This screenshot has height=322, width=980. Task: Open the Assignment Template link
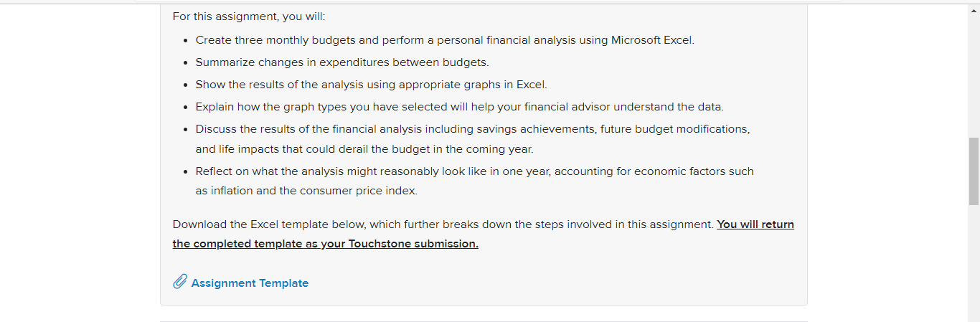click(250, 283)
